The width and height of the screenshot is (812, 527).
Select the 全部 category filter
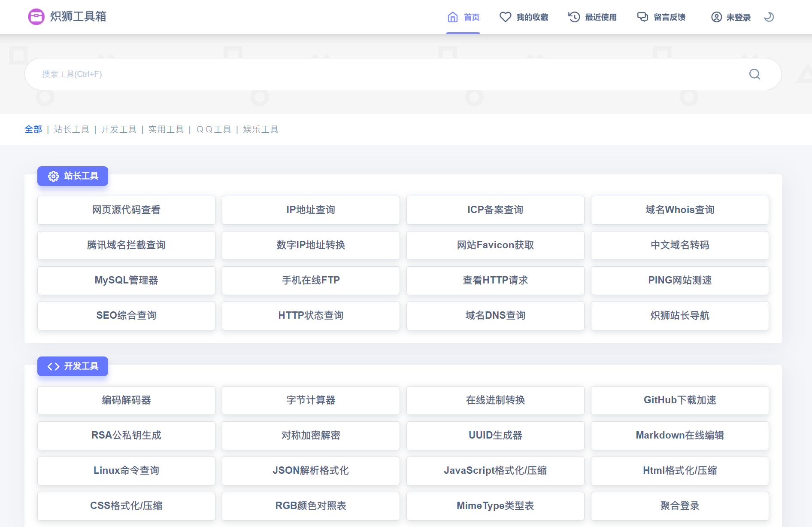coord(33,129)
